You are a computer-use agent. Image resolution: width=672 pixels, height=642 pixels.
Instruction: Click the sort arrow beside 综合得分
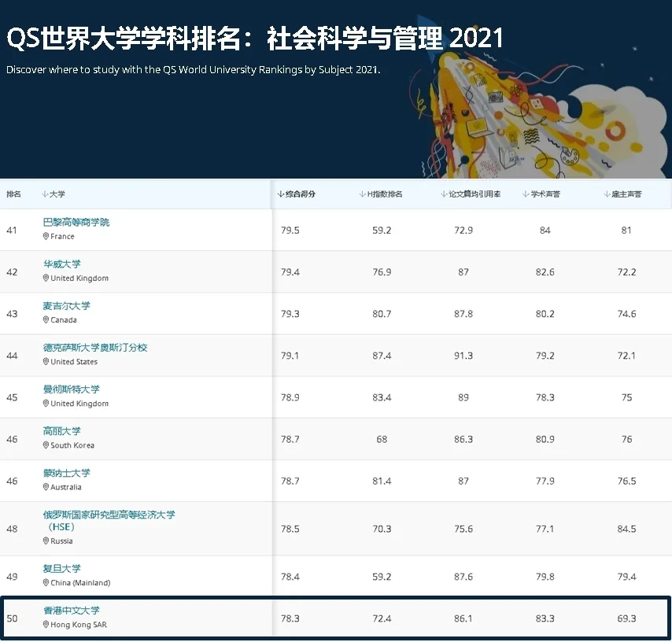281,194
